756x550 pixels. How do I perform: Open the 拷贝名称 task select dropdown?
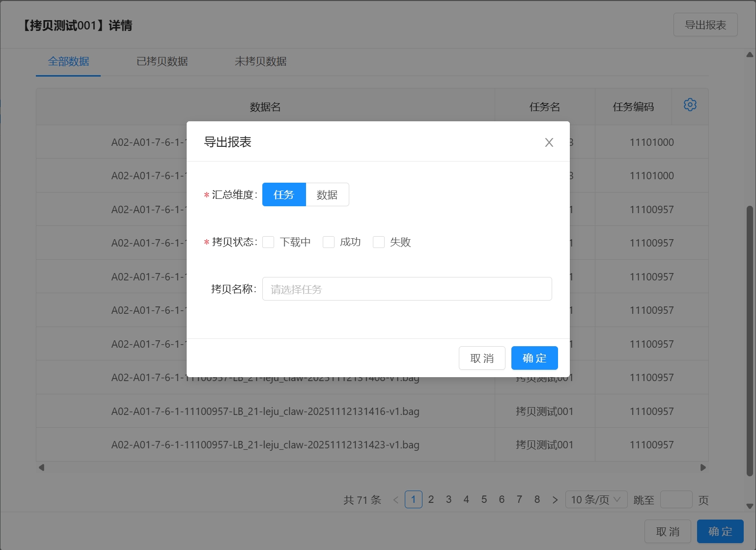[x=407, y=289]
